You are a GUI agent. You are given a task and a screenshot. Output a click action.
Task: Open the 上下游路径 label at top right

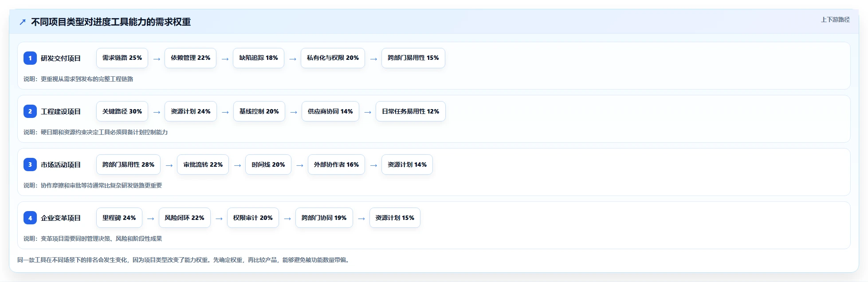pos(835,20)
